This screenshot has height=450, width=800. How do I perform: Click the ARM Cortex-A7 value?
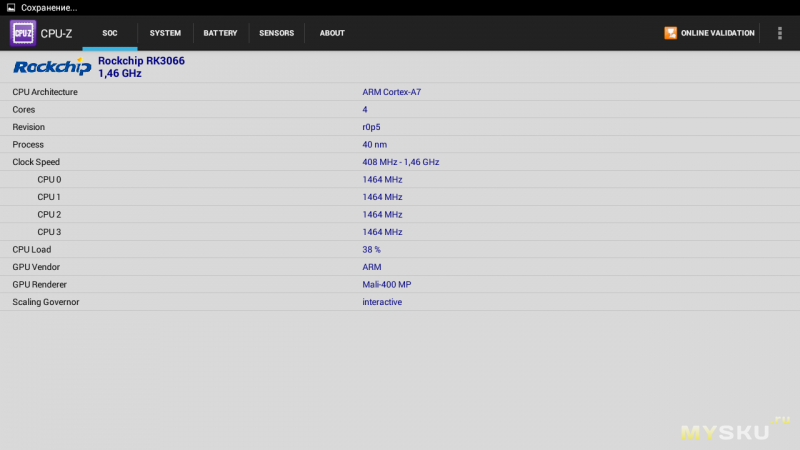[391, 92]
